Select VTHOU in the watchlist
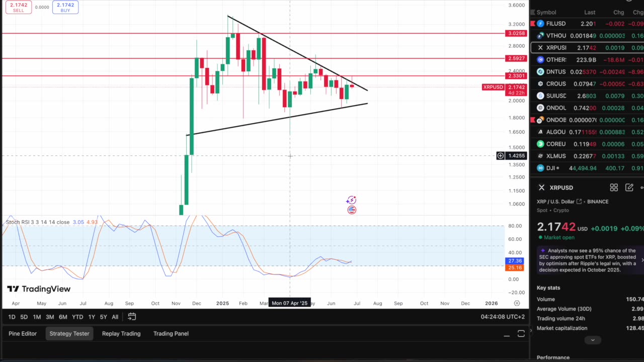 coord(587,36)
